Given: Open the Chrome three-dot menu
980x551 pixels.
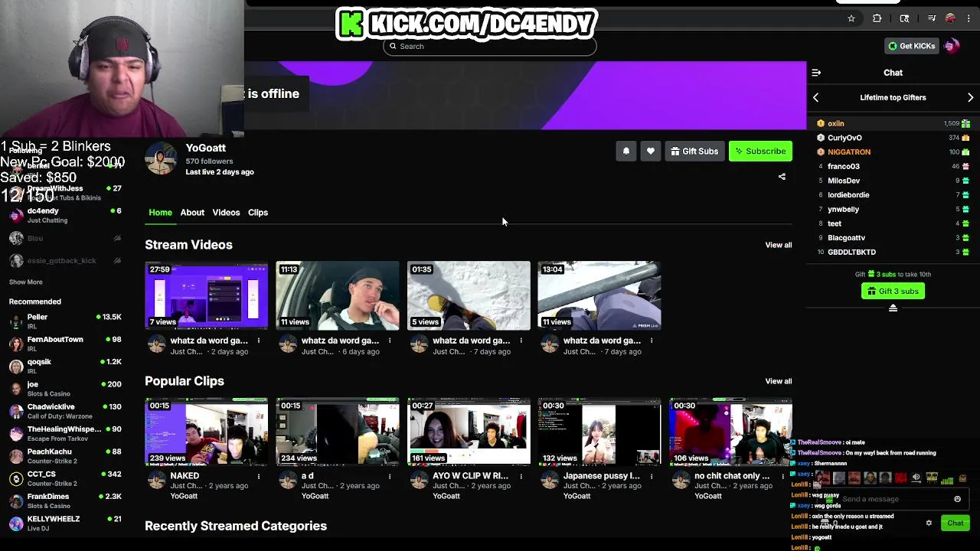Looking at the screenshot, I should pos(968,18).
